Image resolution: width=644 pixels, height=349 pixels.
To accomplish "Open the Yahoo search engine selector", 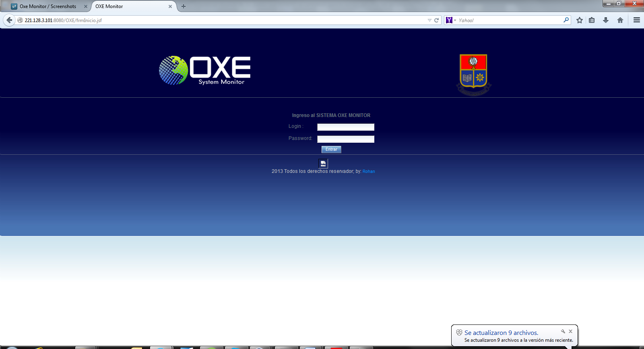I will (x=451, y=20).
